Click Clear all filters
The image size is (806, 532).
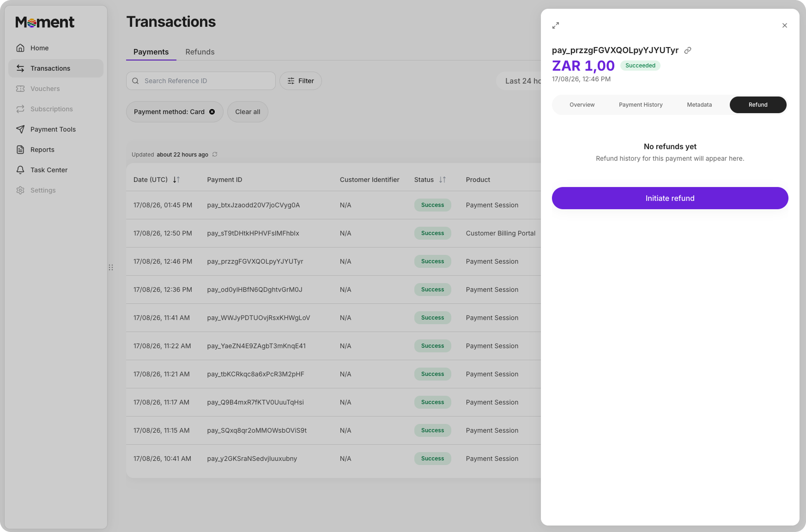(248, 112)
